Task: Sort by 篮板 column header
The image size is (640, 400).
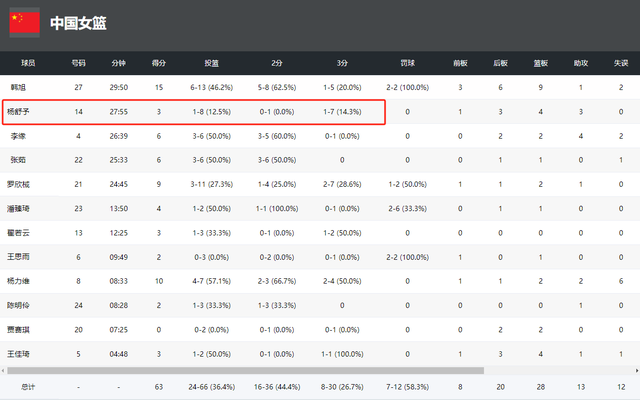Action: click(x=540, y=63)
